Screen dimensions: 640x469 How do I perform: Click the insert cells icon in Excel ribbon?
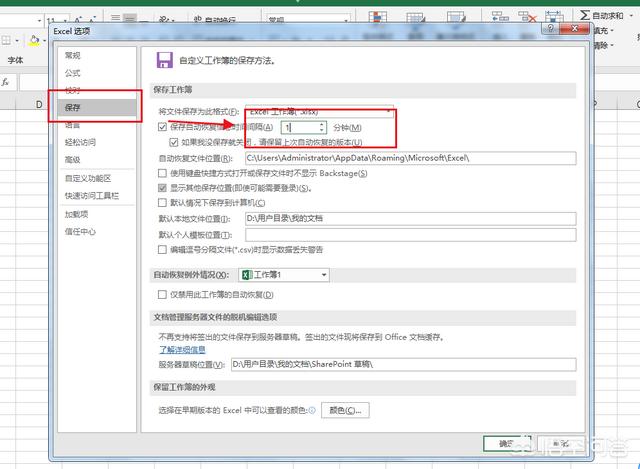point(500,17)
